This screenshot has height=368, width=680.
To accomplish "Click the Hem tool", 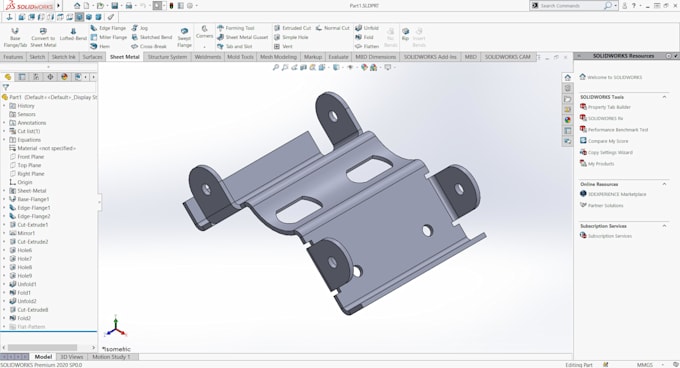I will 100,46.
